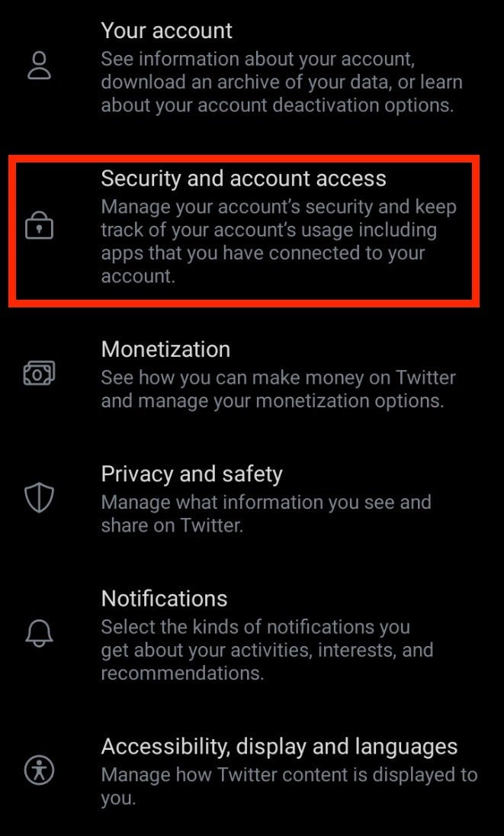Click 'Select the kinds of notifications' description
504x836 pixels.
(x=267, y=650)
